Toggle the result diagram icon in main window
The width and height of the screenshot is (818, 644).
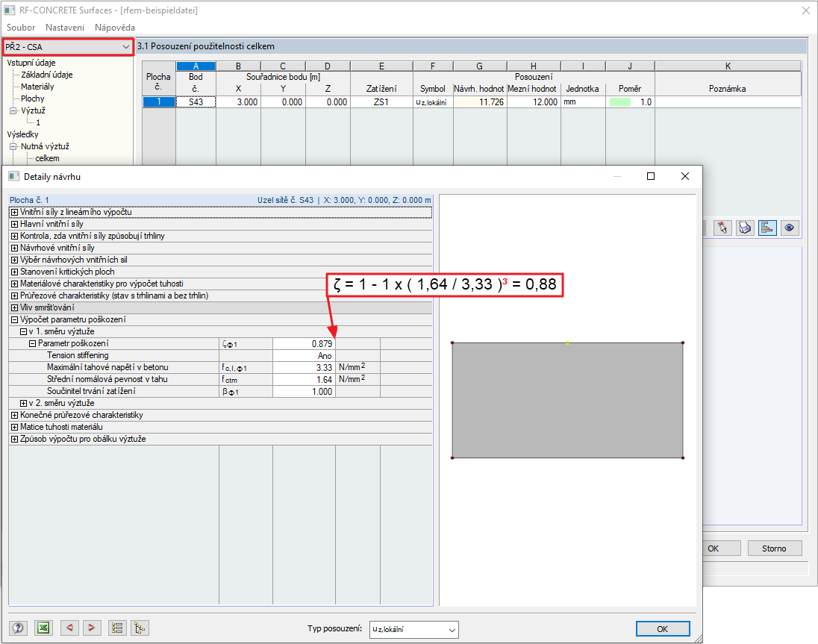point(767,228)
